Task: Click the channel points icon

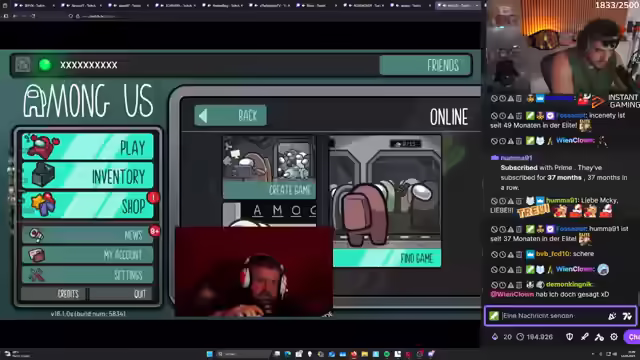Action: [x=495, y=337]
